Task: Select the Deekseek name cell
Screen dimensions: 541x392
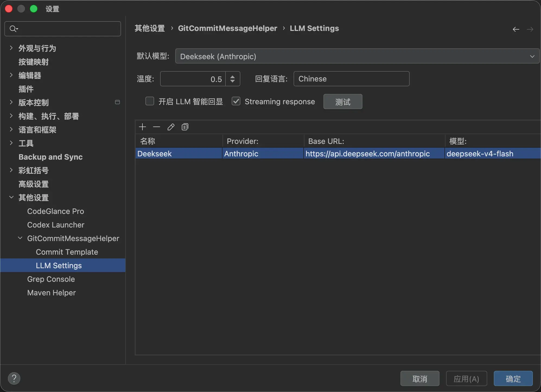Action: tap(179, 154)
